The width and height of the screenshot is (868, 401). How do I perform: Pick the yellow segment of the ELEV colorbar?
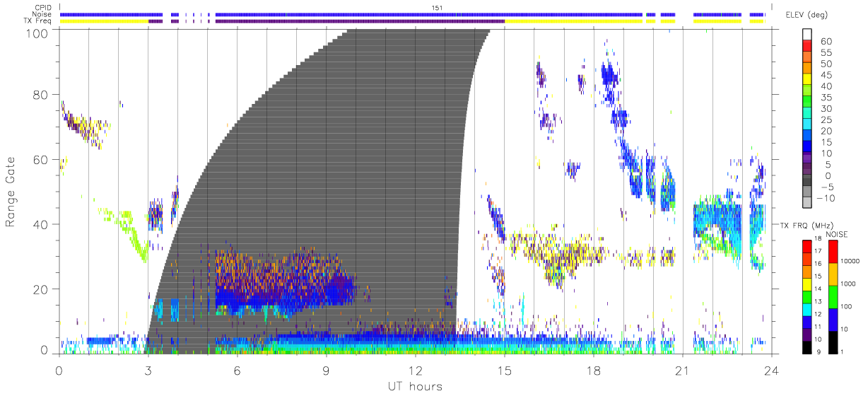(807, 81)
